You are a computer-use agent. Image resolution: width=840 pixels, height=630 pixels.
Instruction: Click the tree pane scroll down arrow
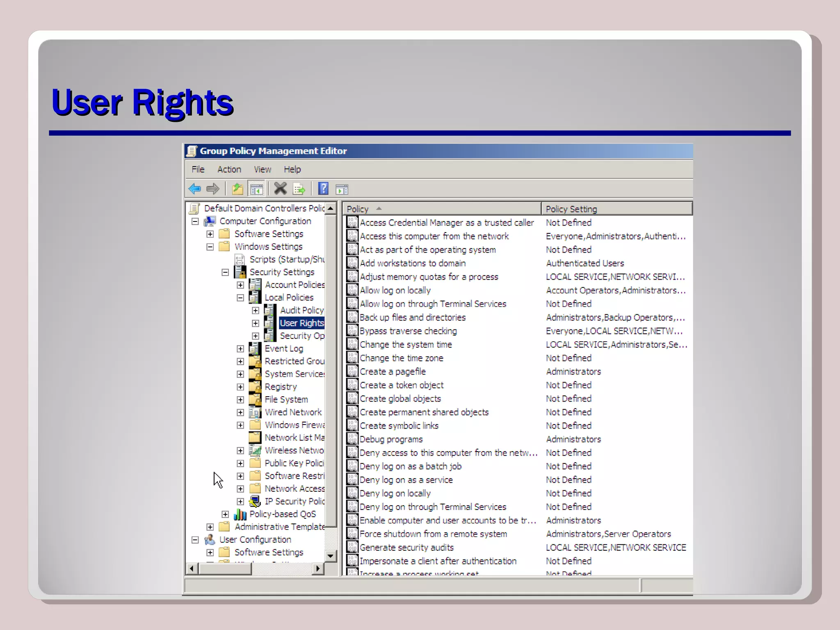click(x=331, y=556)
